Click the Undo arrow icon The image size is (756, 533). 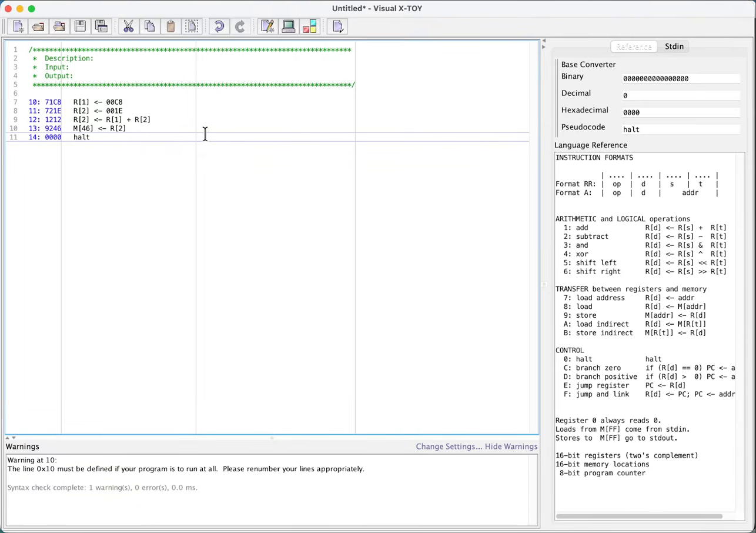pos(219,26)
